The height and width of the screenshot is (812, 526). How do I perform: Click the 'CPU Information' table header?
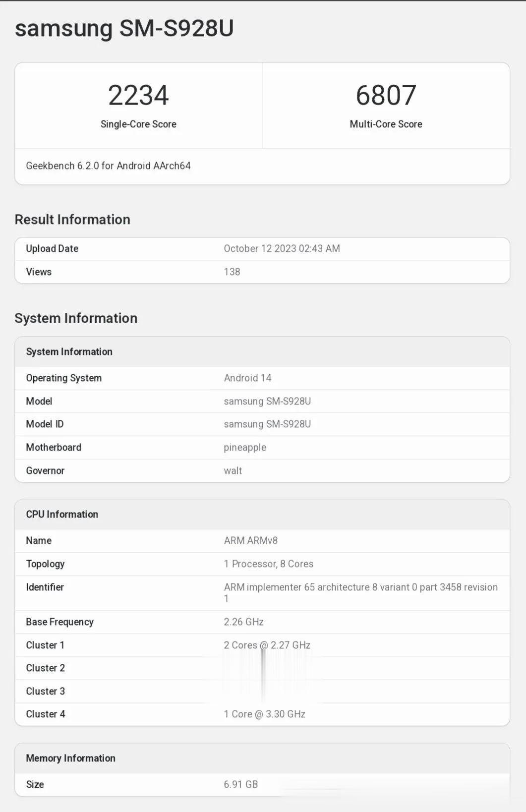point(62,514)
